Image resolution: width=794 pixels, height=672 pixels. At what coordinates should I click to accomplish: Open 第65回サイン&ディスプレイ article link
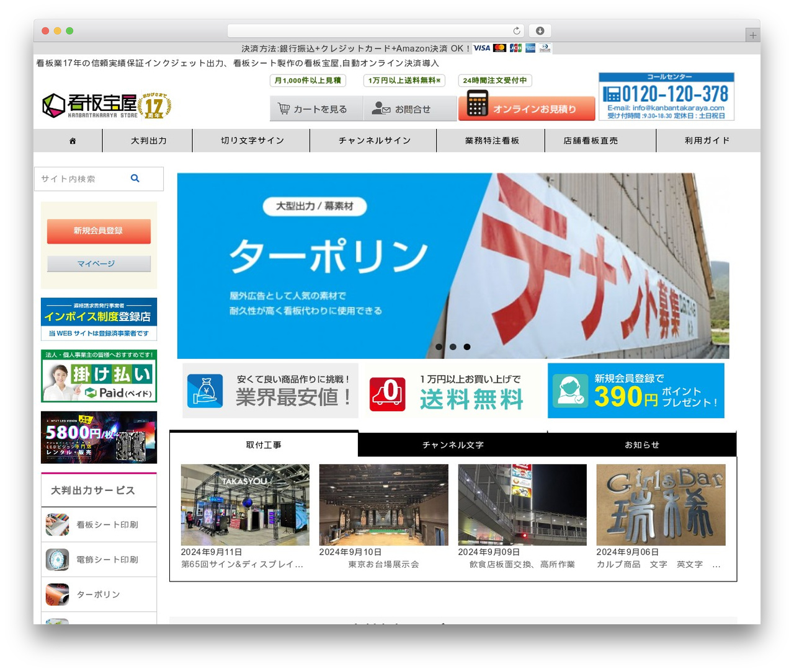point(242,565)
